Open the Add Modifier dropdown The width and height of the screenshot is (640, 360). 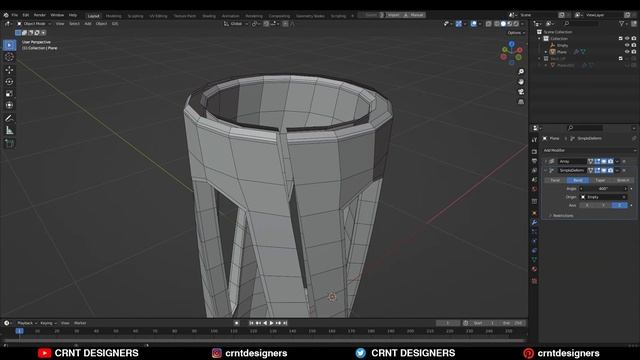[x=589, y=150]
